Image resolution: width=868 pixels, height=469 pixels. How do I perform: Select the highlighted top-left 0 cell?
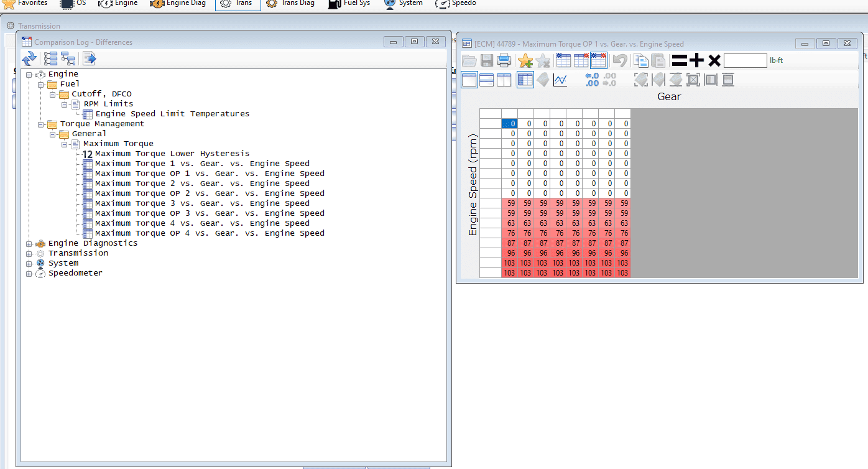pyautogui.click(x=509, y=124)
